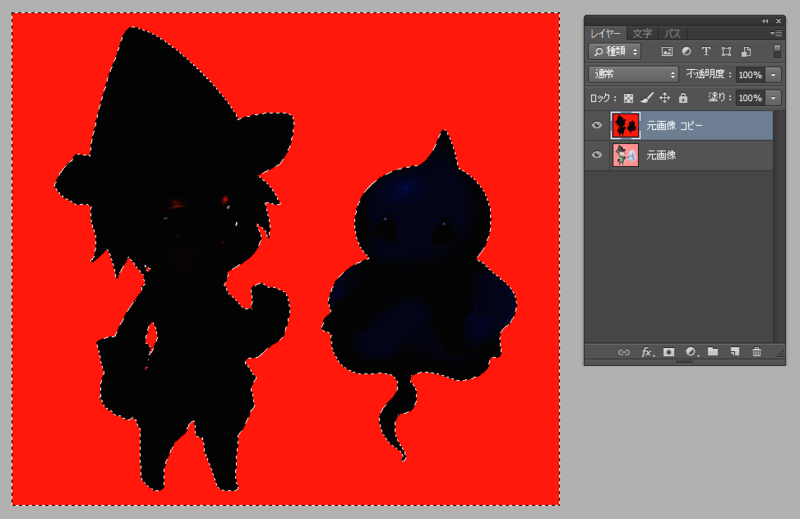Filter layers by adjustment layer icon
The height and width of the screenshot is (519, 800).
click(687, 51)
